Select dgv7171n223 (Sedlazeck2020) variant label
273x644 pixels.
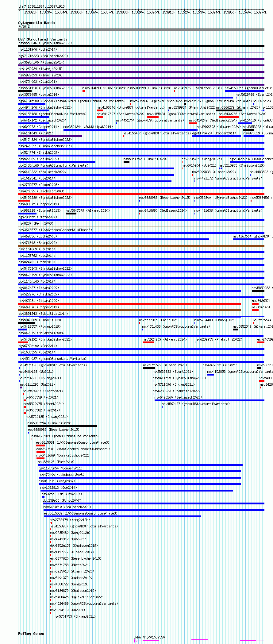point(43,56)
